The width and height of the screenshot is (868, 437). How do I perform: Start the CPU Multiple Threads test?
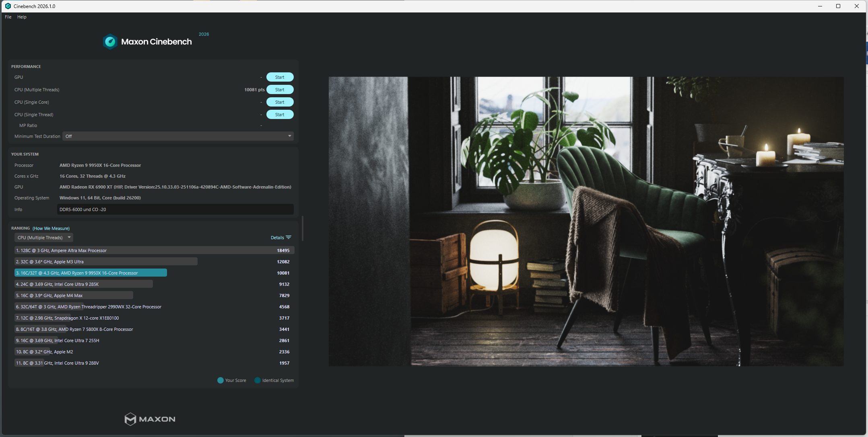coord(280,90)
